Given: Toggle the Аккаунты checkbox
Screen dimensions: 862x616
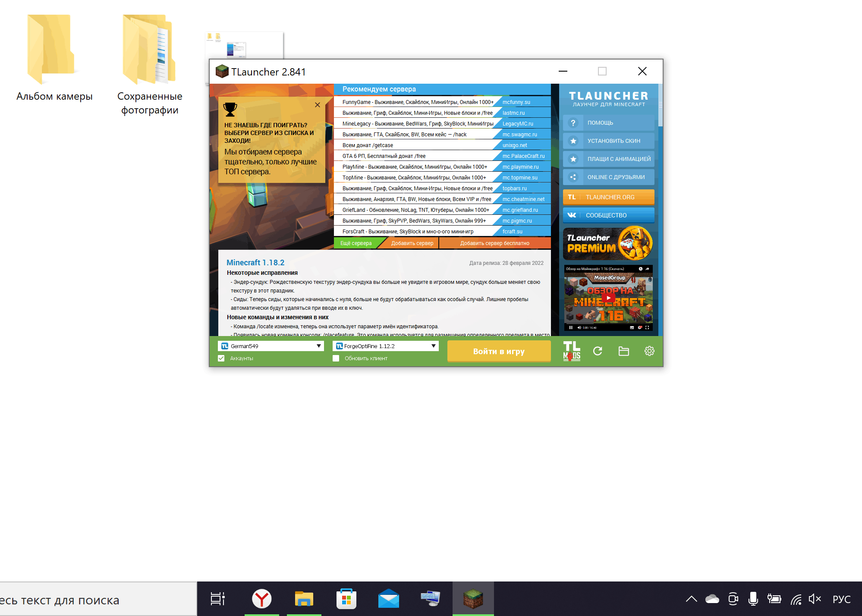Looking at the screenshot, I should (x=221, y=358).
